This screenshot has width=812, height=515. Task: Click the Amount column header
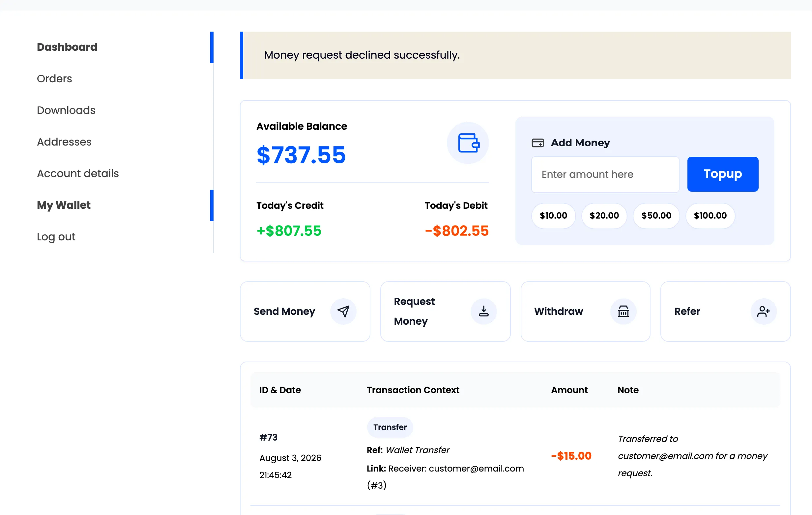569,390
